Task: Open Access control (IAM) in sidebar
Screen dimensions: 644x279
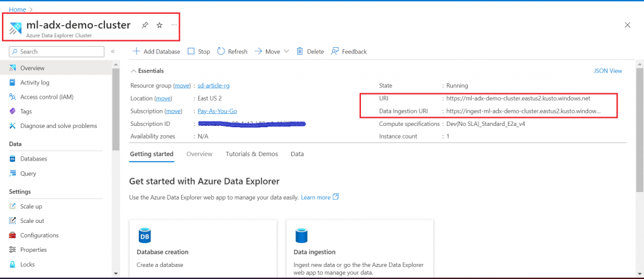Action: 46,97
